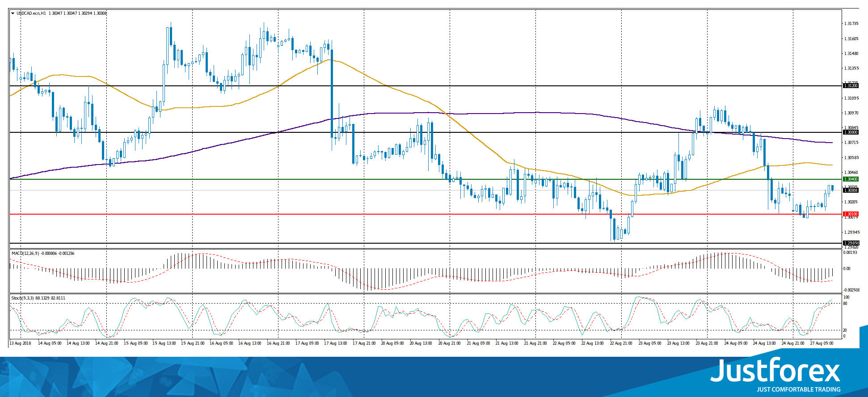Select the 1.31200 horizontal line price tag
The height and width of the screenshot is (397, 868).
(x=851, y=85)
